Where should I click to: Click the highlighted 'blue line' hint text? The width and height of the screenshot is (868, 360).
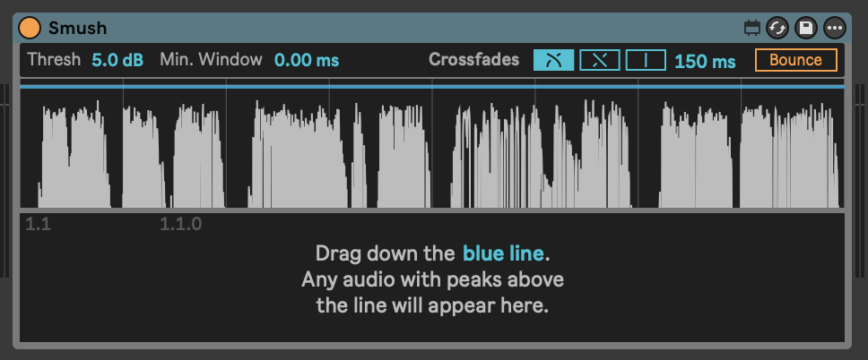tap(503, 253)
